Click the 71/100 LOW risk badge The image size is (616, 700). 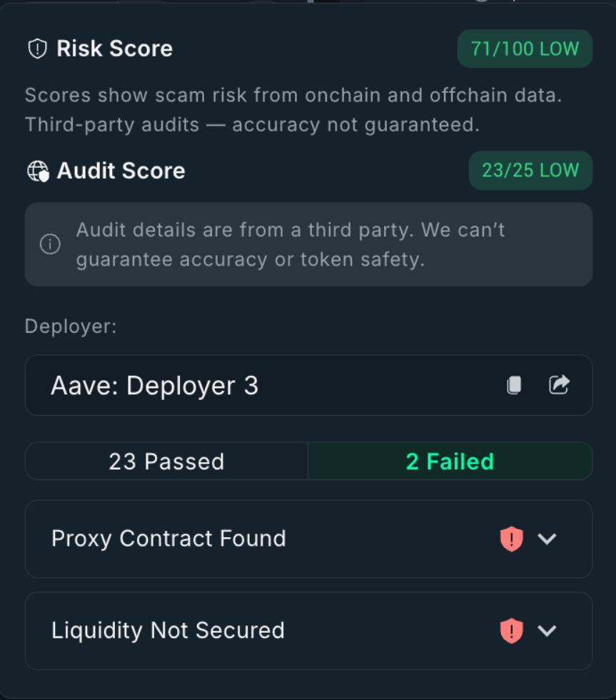(525, 49)
